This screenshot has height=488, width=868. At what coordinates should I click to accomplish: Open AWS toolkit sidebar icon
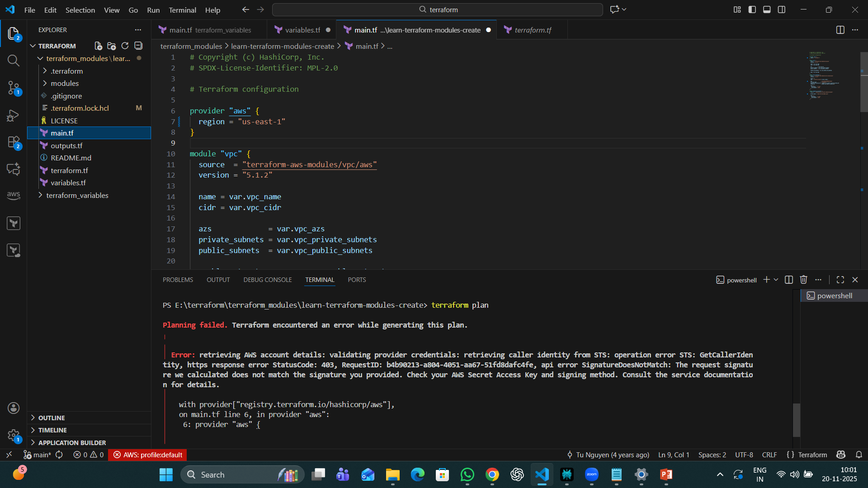(x=14, y=195)
